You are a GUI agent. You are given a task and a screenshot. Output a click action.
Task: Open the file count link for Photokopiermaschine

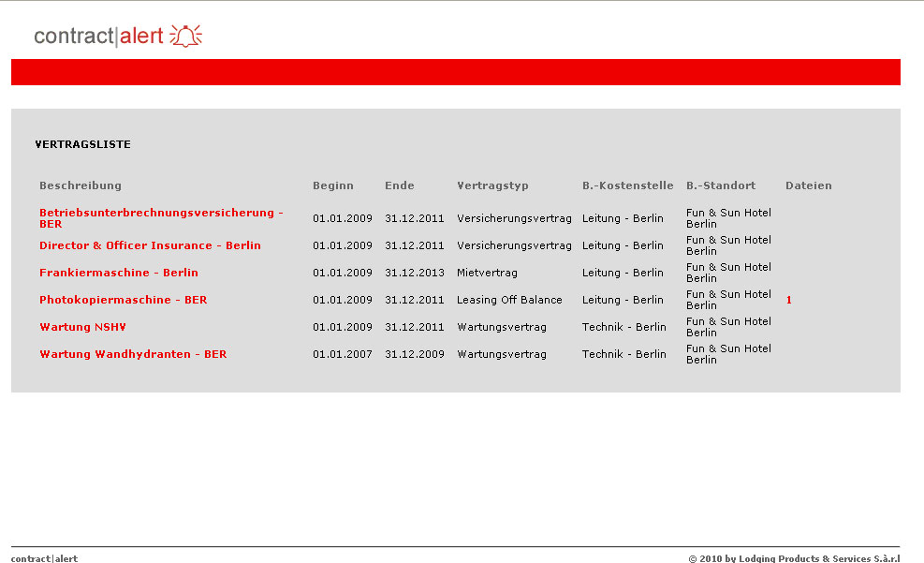(x=789, y=300)
